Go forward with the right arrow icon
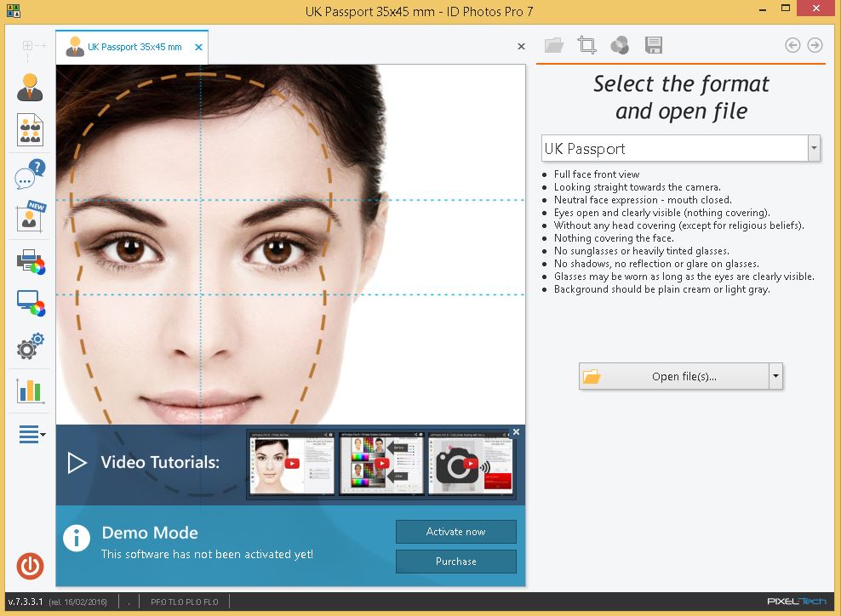Image resolution: width=841 pixels, height=616 pixels. pos(815,45)
